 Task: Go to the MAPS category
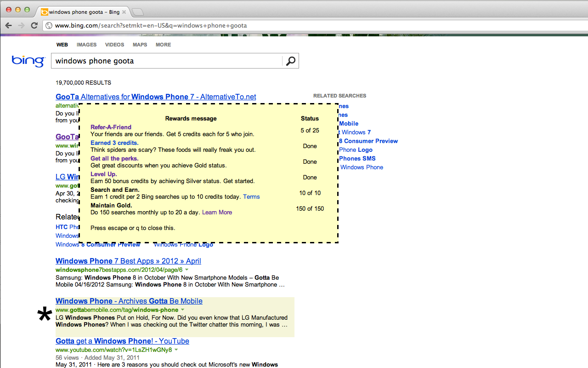point(140,45)
